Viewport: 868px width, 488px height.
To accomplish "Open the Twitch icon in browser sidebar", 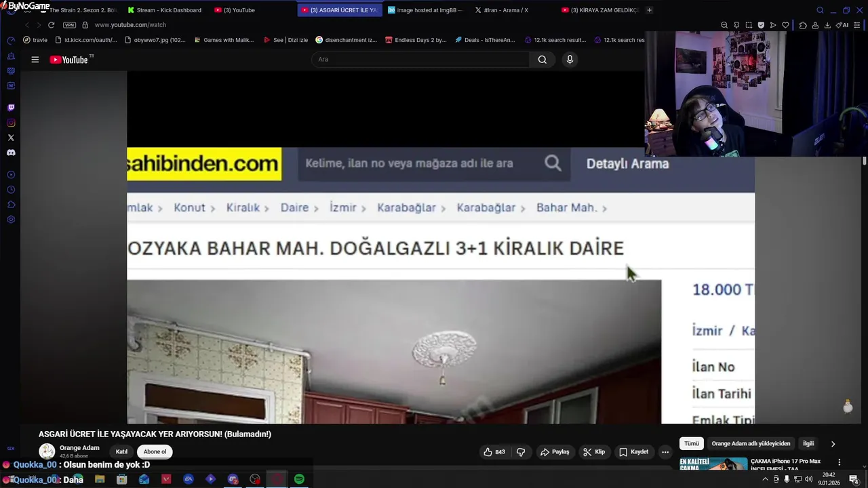I will tap(11, 108).
